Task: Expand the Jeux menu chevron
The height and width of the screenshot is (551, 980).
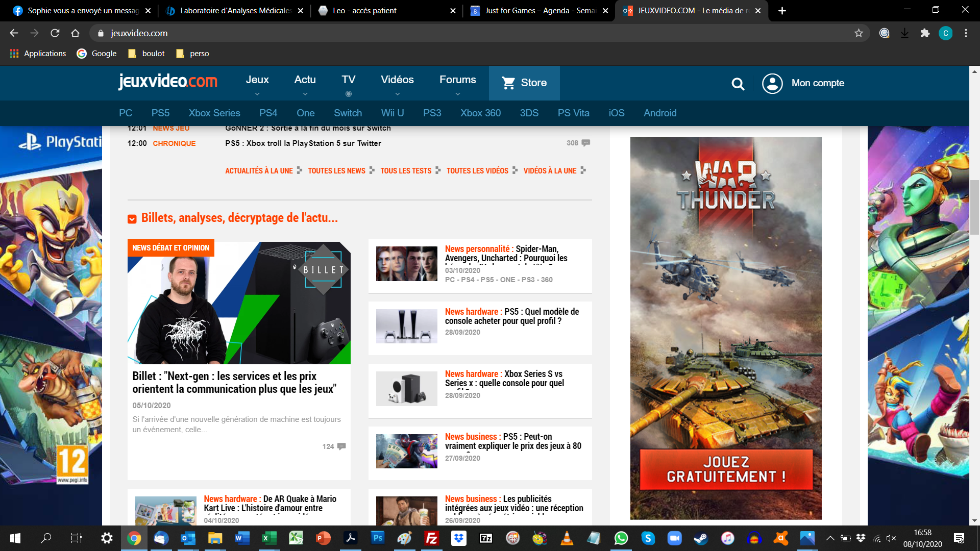Action: 257,94
